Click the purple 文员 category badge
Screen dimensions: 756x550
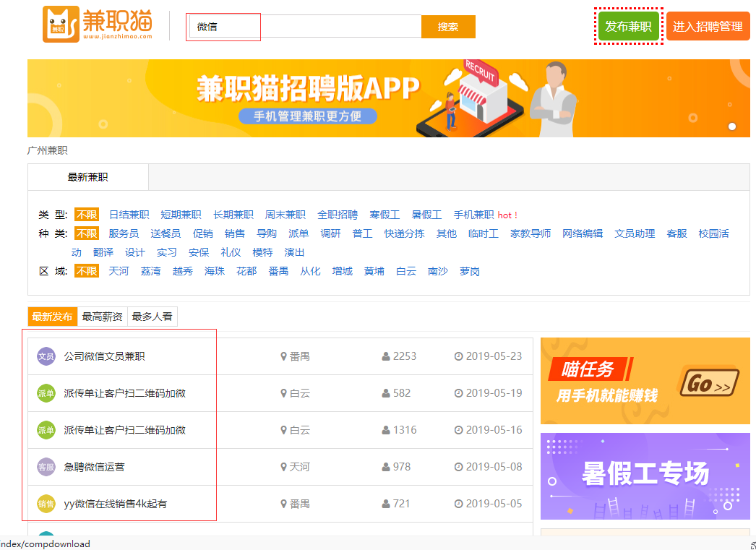click(x=46, y=356)
